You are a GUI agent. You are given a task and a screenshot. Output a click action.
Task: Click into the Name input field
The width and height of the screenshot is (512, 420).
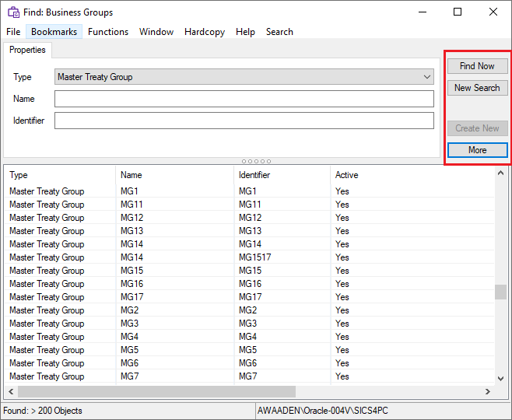tap(244, 99)
